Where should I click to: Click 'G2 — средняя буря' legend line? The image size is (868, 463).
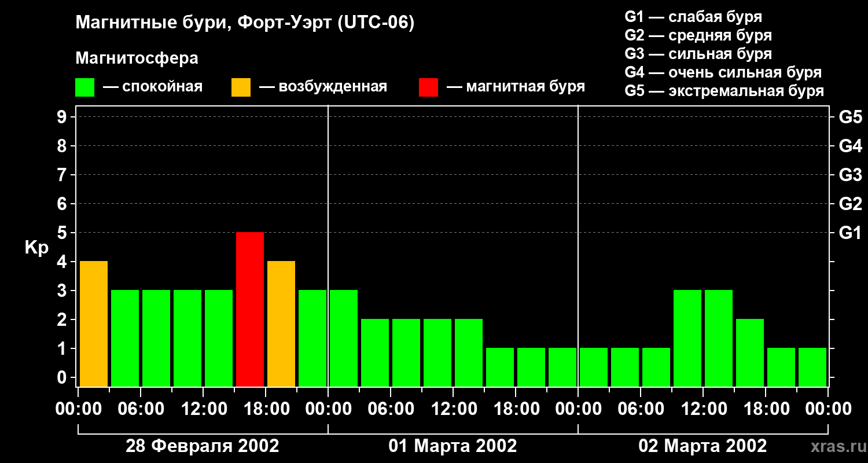tap(698, 35)
